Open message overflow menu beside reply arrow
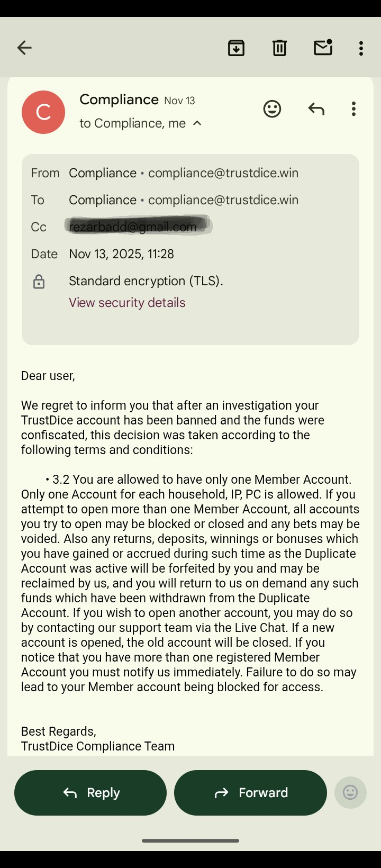 pos(353,109)
